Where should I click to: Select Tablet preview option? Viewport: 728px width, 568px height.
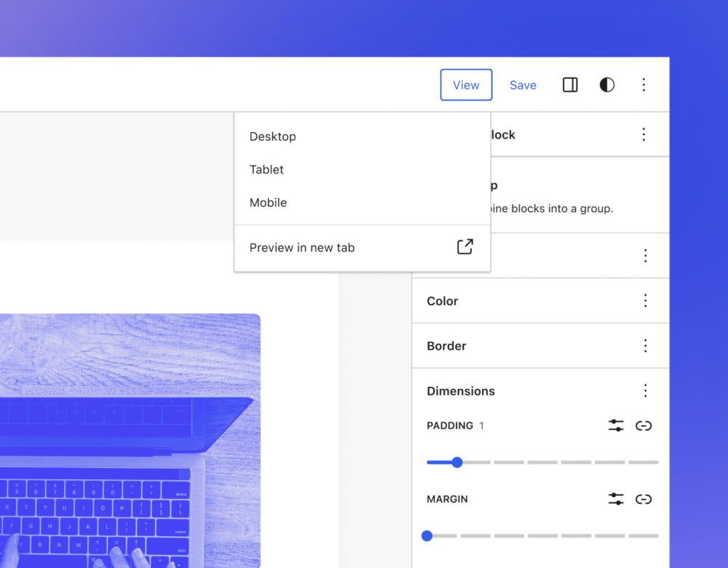362,169
